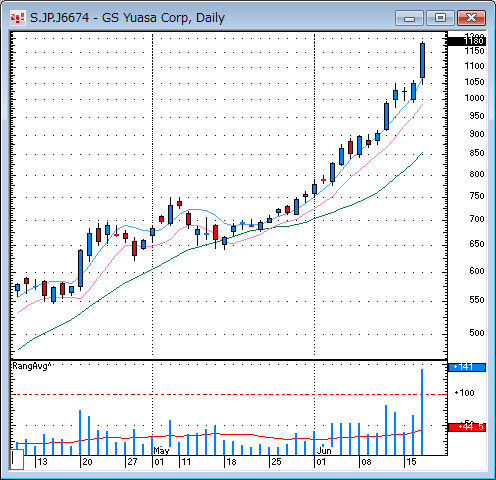Click the 750 price scale label
496x480 pixels.
tap(477, 196)
